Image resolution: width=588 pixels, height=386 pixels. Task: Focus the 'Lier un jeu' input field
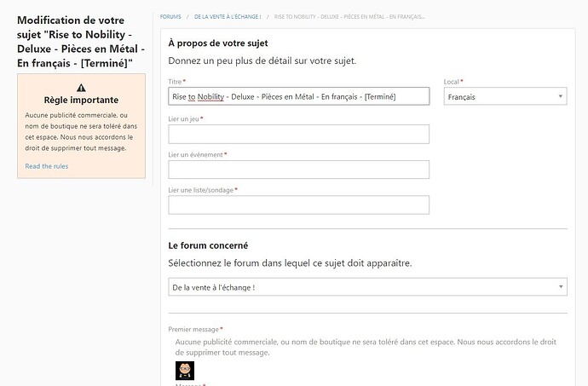(299, 134)
